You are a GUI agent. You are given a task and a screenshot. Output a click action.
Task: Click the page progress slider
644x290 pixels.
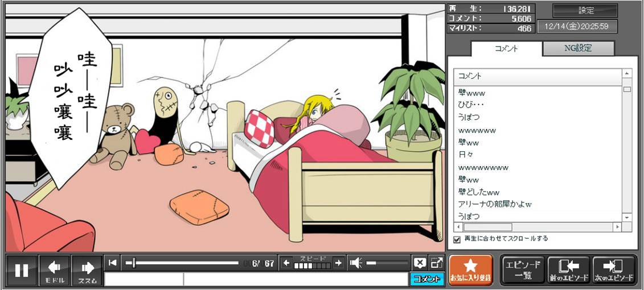click(x=182, y=263)
